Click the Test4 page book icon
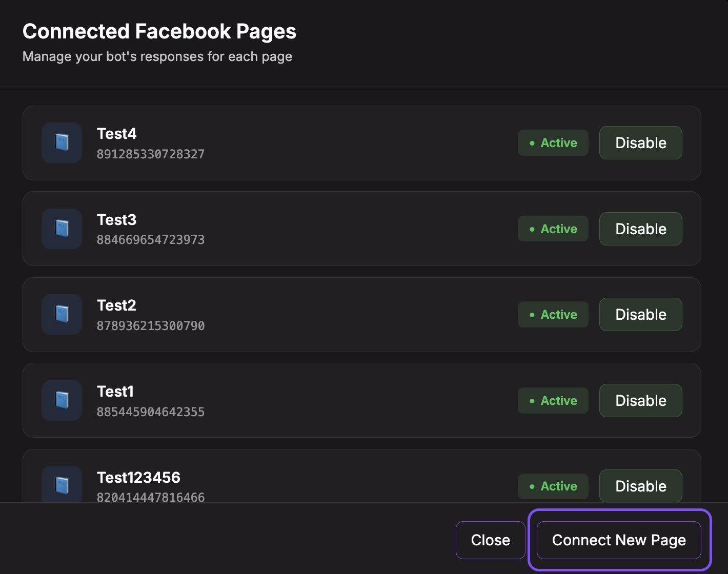The image size is (728, 574). click(x=62, y=142)
